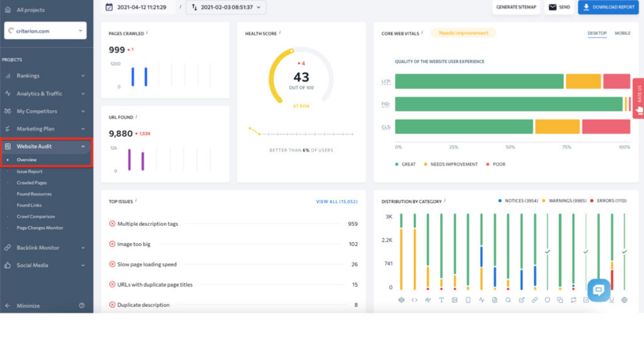Switch to the Mobile tab
This screenshot has width=644, height=337.
(x=623, y=33)
